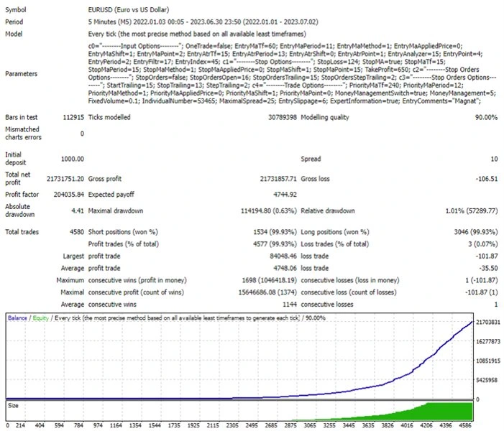This screenshot has width=504, height=431.
Task: Click chart y-axis label 16277873
Action: click(488, 341)
